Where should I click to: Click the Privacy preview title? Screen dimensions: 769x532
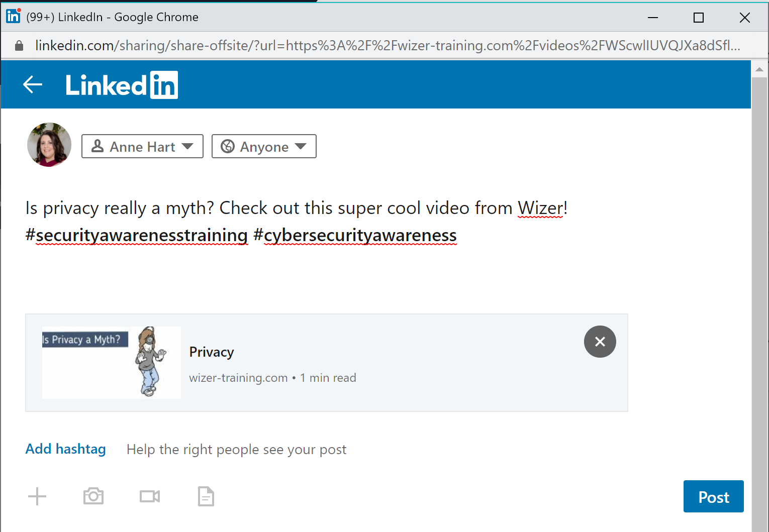point(212,352)
